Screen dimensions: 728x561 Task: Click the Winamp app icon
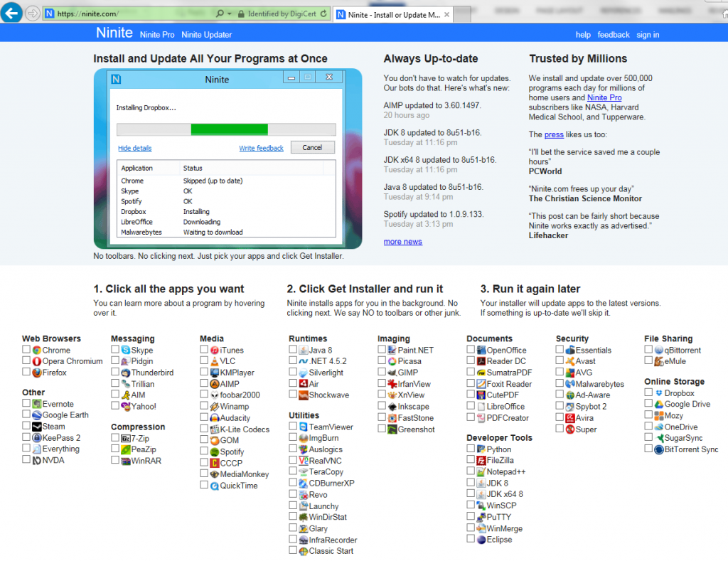215,407
